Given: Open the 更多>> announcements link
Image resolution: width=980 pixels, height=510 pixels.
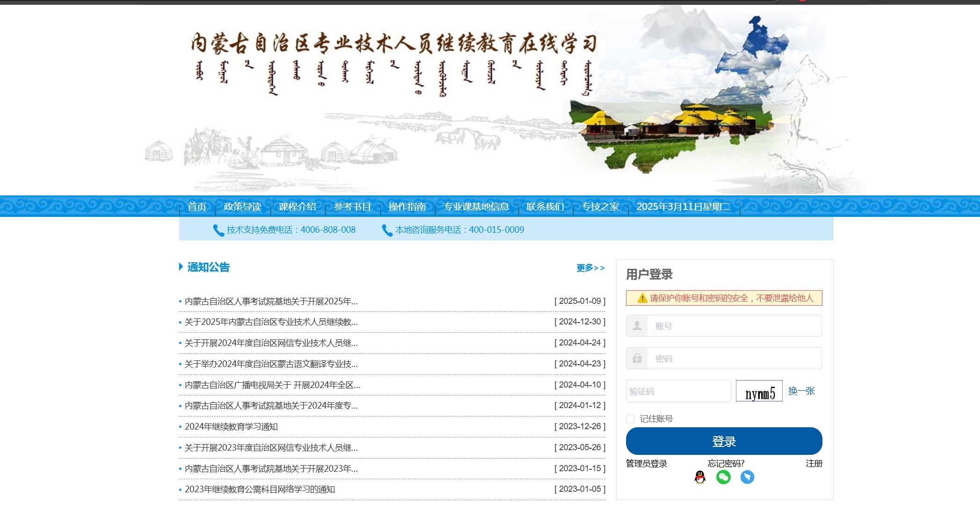Looking at the screenshot, I should point(590,267).
